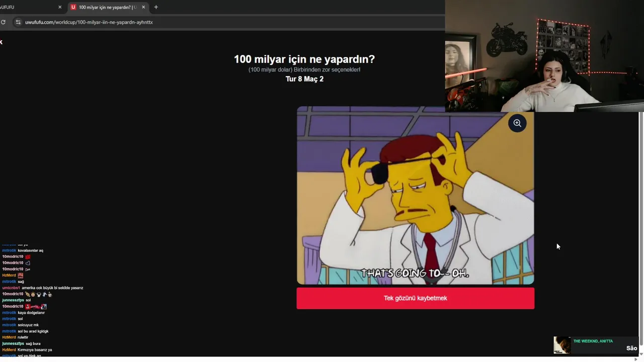Open a new browser tab with plus
Viewport: 644px width, 362px height.
click(156, 7)
